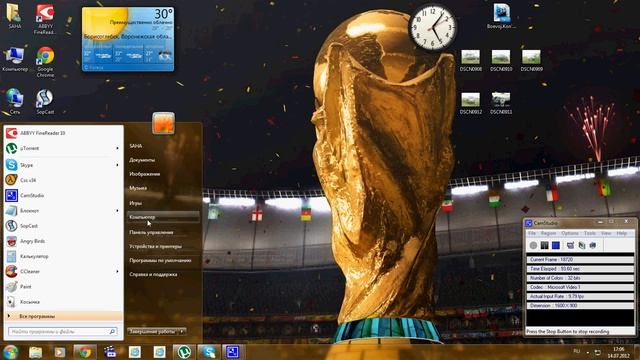Select the Google Chrome desktop shortcut
This screenshot has width=640, height=360.
(45, 62)
